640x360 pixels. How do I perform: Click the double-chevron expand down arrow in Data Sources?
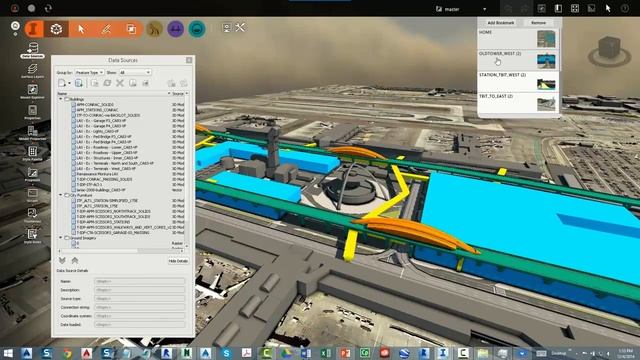pyautogui.click(x=62, y=260)
